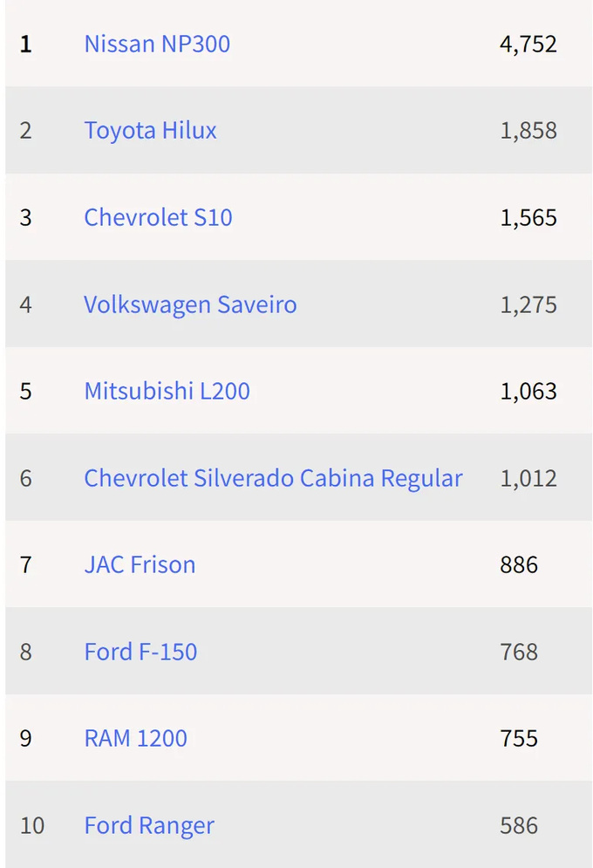Select the 1,858 value for Hilux
The image size is (593, 868).
pyautogui.click(x=528, y=130)
